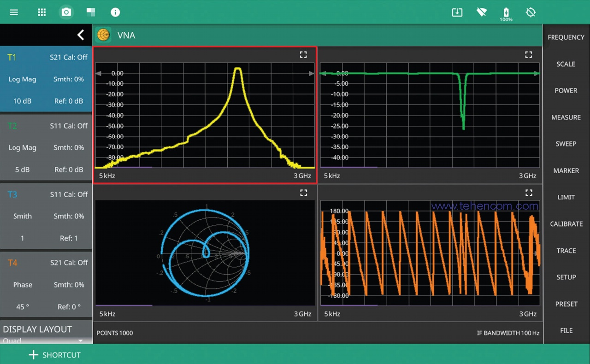This screenshot has height=364, width=590.
Task: Open the SETUP menu
Action: (566, 277)
